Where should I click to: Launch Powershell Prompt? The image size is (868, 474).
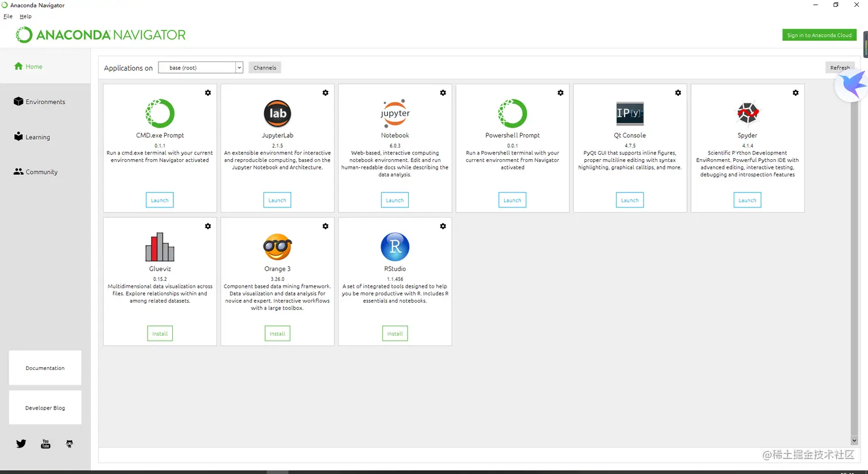[x=512, y=200]
